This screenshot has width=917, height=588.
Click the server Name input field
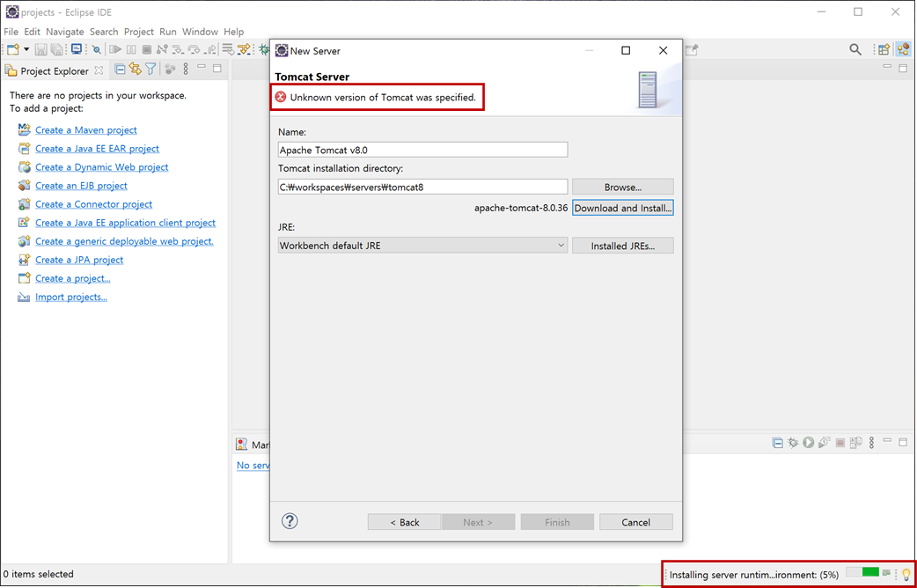tap(422, 150)
